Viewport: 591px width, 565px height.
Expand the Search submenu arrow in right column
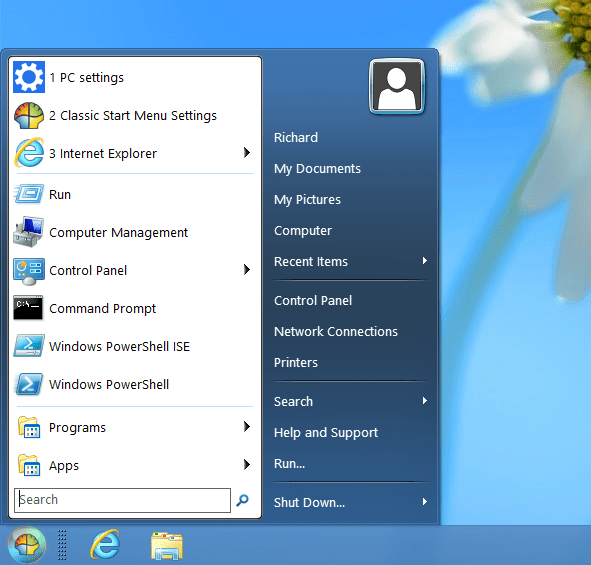[x=425, y=401]
